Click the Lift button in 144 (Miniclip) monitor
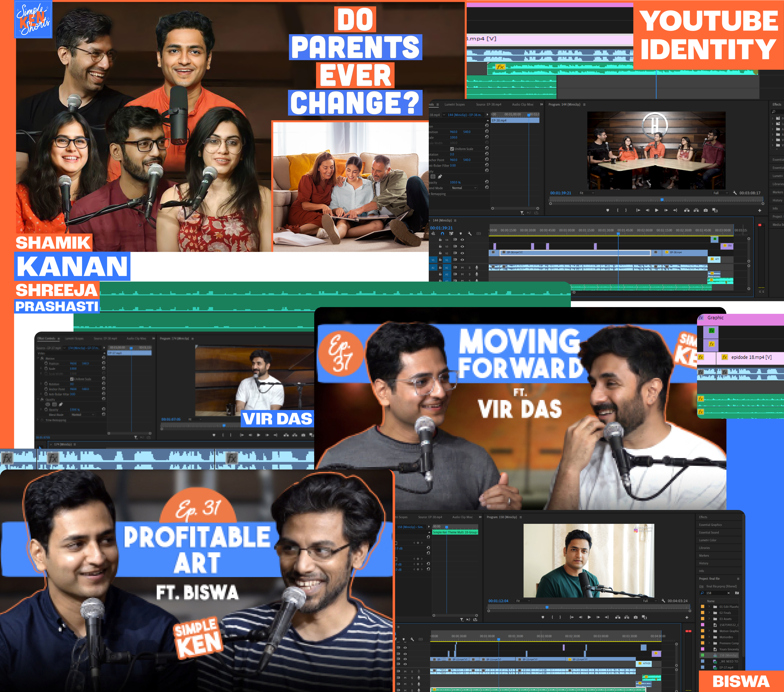 point(687,210)
